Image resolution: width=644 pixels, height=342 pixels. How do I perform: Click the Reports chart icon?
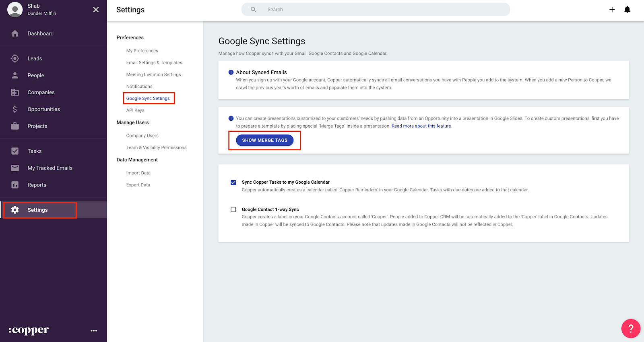(15, 185)
